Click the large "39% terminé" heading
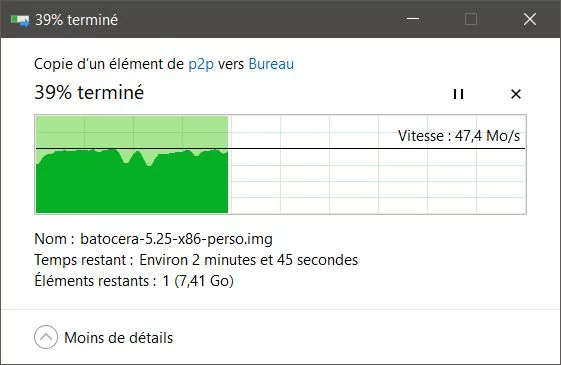 click(x=89, y=93)
